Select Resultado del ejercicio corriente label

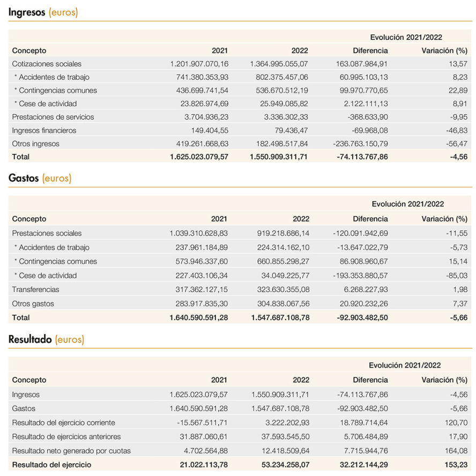point(63,422)
